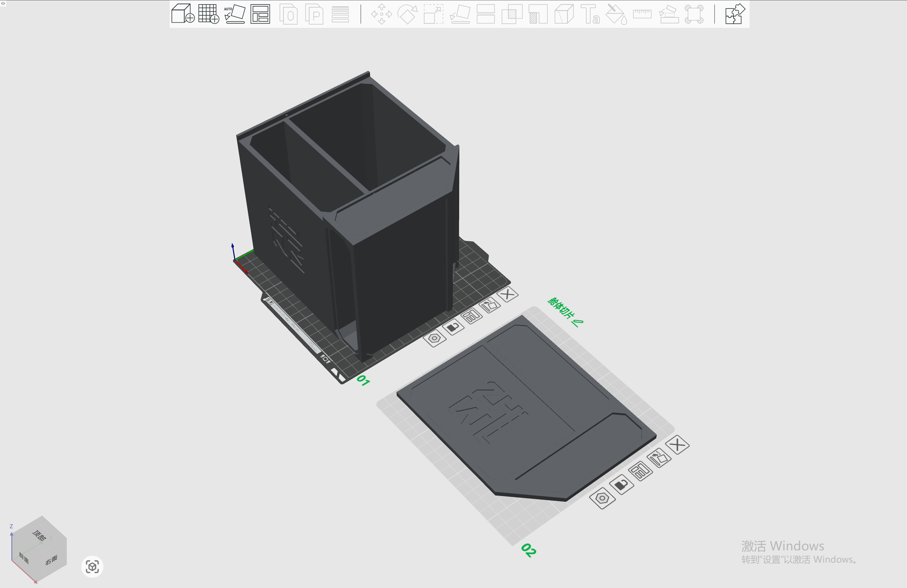Click the Add model cube icon

(183, 14)
